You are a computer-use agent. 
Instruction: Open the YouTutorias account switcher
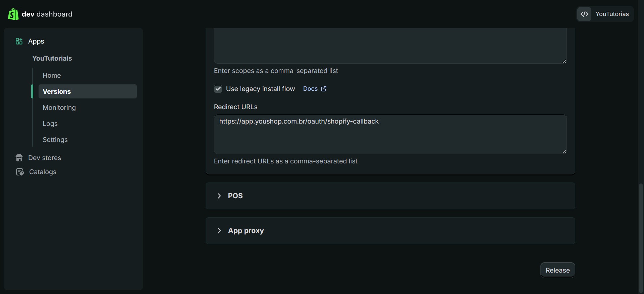[605, 14]
